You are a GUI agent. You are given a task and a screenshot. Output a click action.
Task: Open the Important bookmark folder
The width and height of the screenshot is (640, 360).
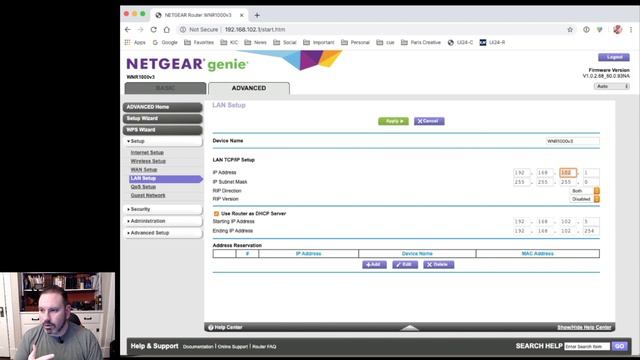coord(319,42)
